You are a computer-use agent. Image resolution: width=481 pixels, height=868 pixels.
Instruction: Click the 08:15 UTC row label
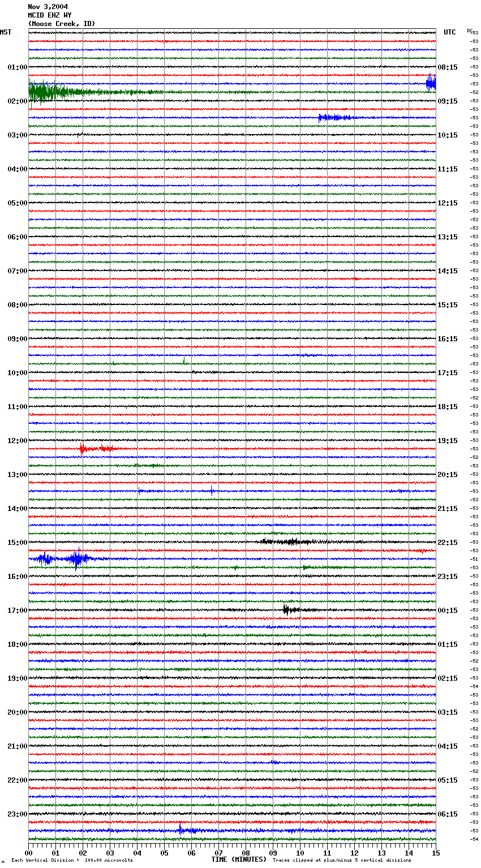(448, 67)
